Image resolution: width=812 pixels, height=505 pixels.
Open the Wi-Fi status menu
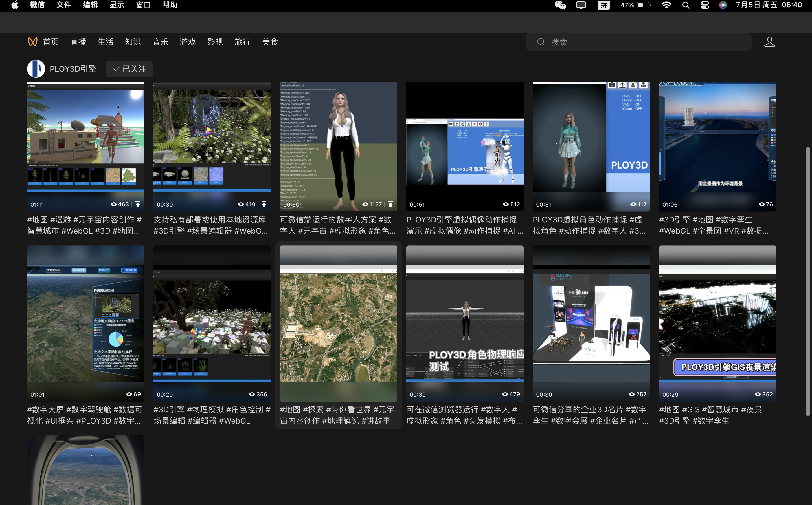666,5
